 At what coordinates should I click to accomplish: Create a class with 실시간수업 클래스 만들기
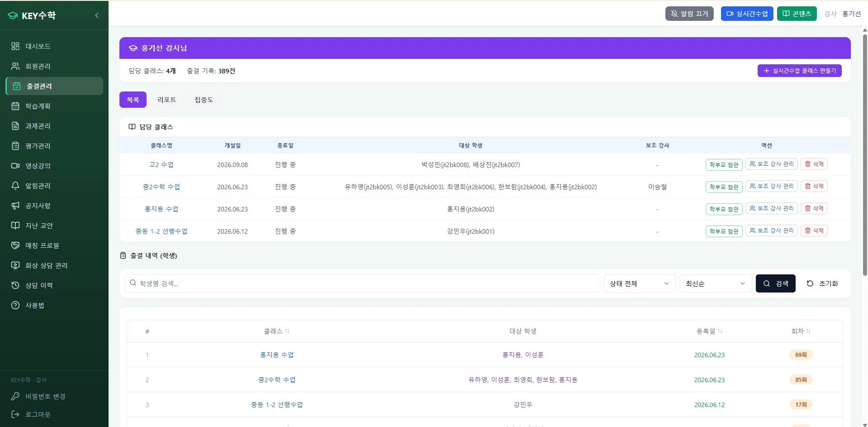(799, 71)
